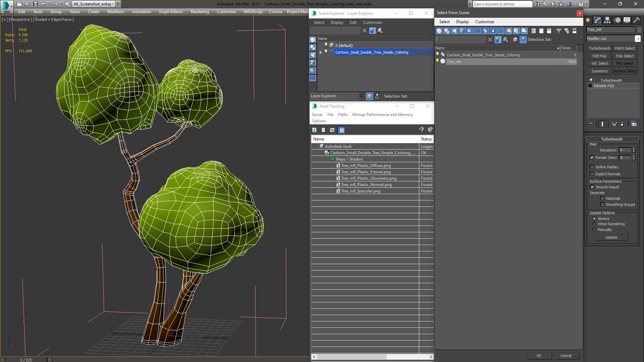Enable Separate by Materials checkbox
The width and height of the screenshot is (644, 362).
pos(602,198)
